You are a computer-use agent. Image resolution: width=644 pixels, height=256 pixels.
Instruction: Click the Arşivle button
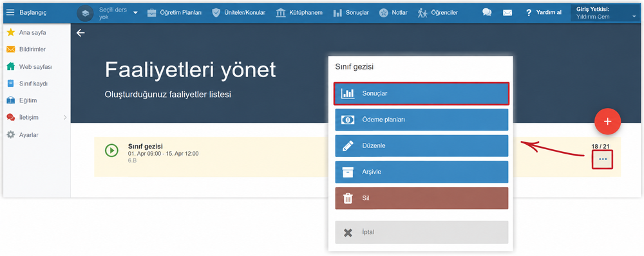tap(422, 172)
